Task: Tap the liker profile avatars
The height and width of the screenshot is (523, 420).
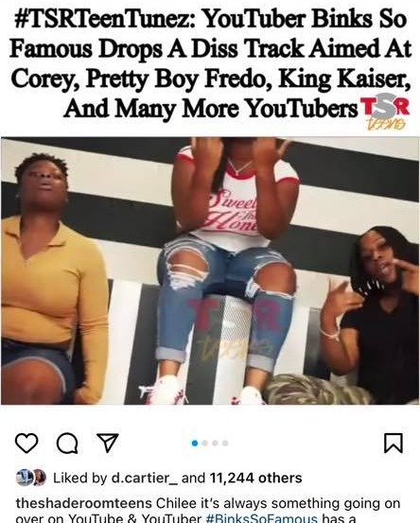Action: pyautogui.click(x=31, y=478)
